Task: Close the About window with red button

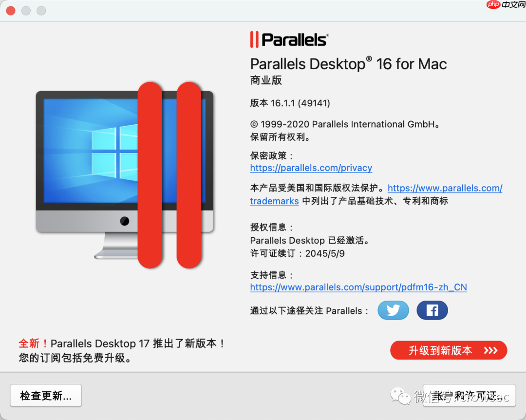Action: click(11, 11)
